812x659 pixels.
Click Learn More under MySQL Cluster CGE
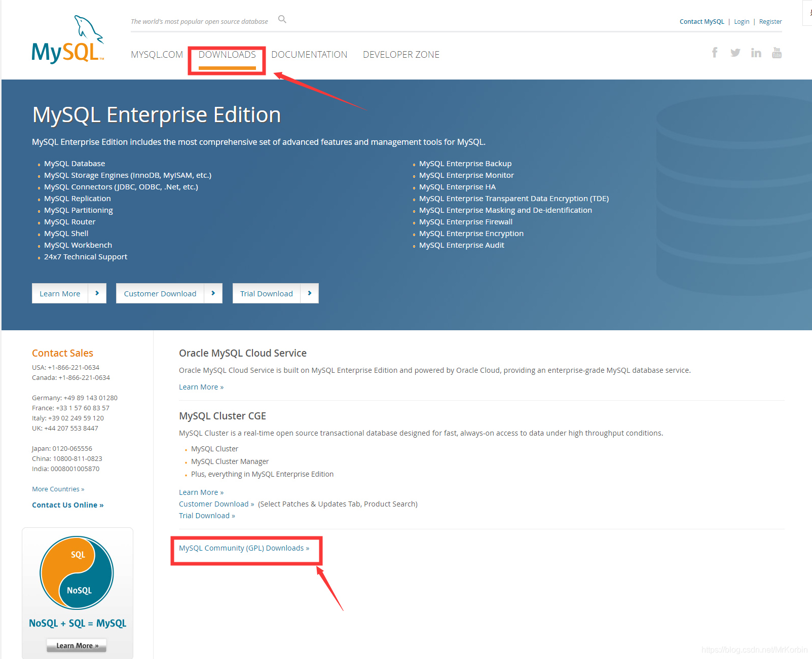(201, 492)
